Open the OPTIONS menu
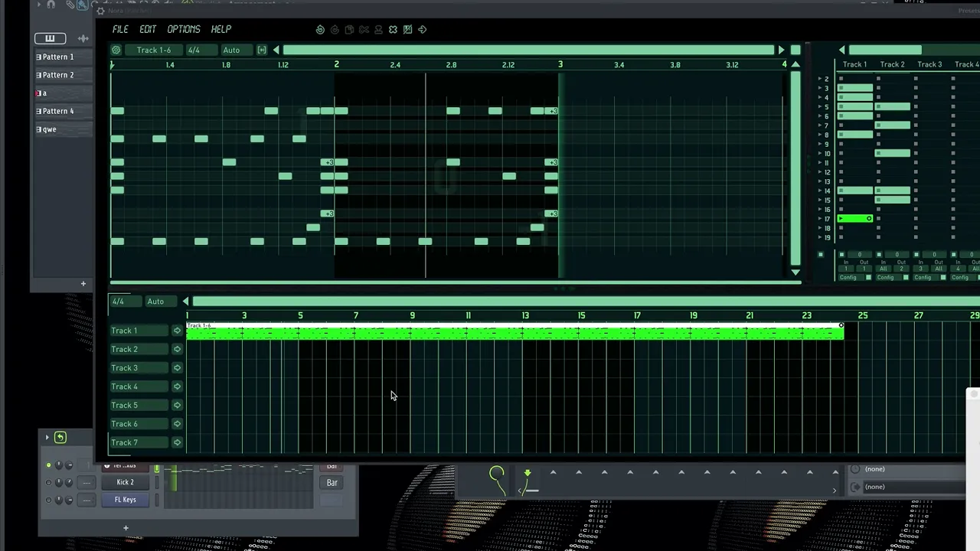The width and height of the screenshot is (980, 551). pyautogui.click(x=184, y=29)
